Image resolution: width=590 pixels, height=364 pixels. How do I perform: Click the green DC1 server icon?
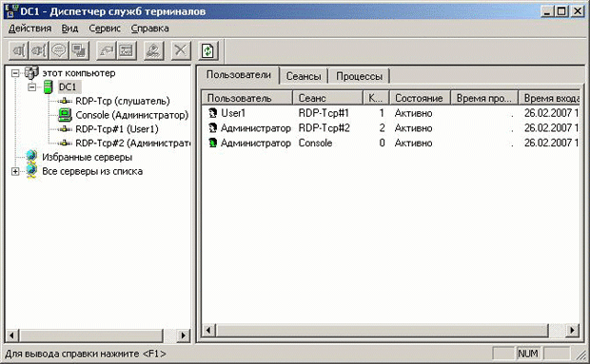(x=48, y=86)
